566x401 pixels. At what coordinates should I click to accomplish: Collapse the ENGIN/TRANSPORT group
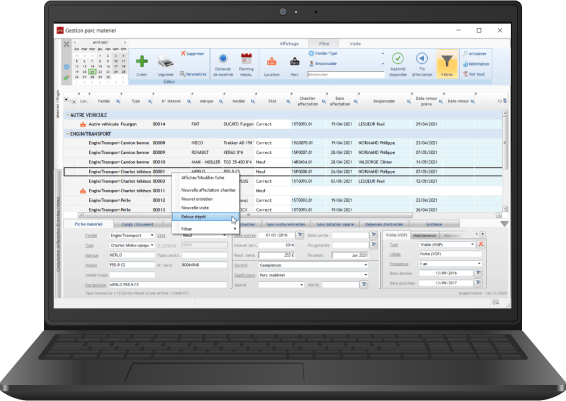[68, 134]
